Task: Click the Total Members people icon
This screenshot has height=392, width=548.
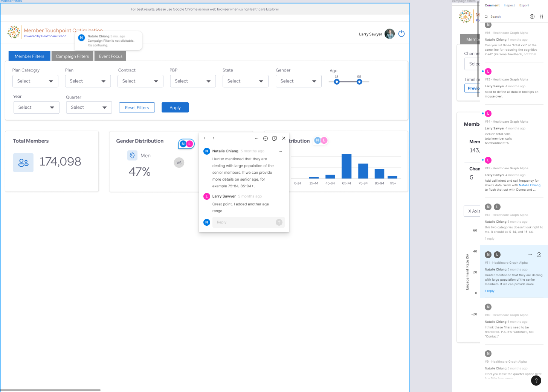Action: [23, 163]
